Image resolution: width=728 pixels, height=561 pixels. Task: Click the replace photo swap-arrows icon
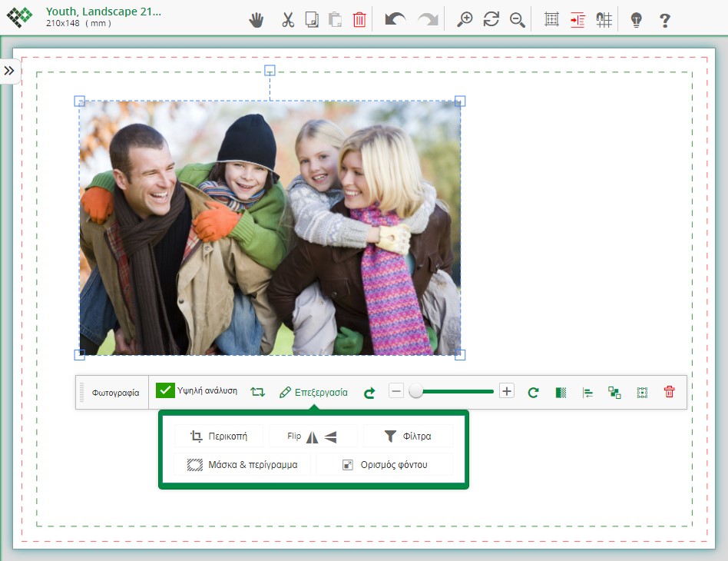coord(258,392)
